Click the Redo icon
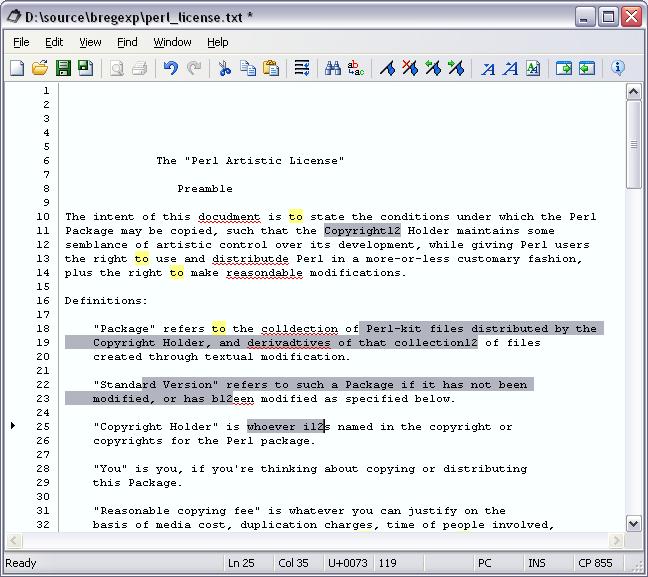The height and width of the screenshot is (577, 648). (x=194, y=68)
